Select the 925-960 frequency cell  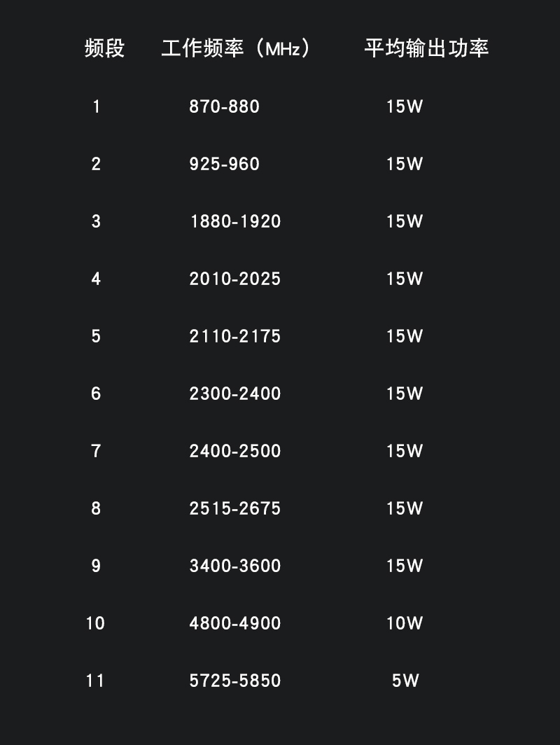click(x=224, y=164)
